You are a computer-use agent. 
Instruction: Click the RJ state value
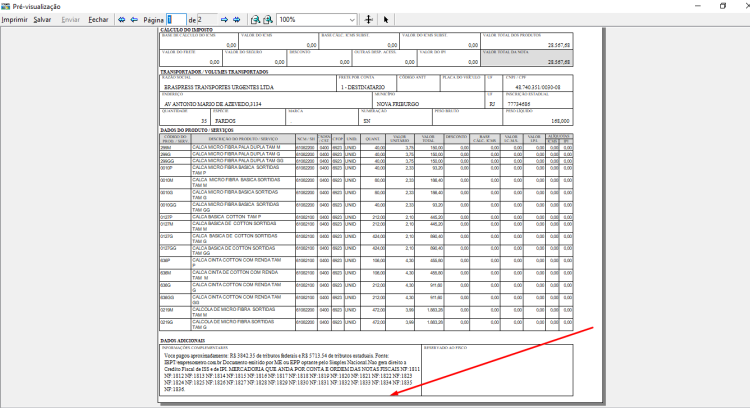tap(493, 104)
